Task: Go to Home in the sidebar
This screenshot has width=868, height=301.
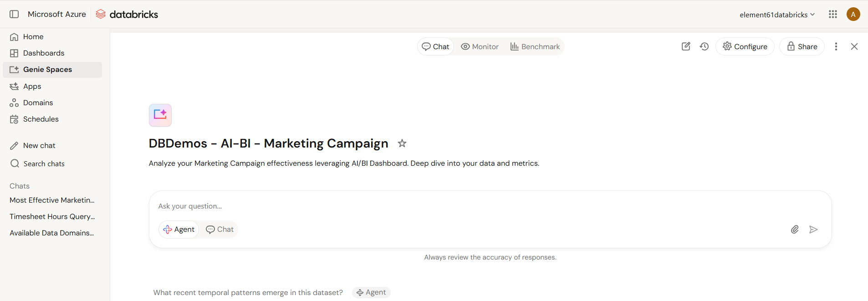Action: pos(52,36)
